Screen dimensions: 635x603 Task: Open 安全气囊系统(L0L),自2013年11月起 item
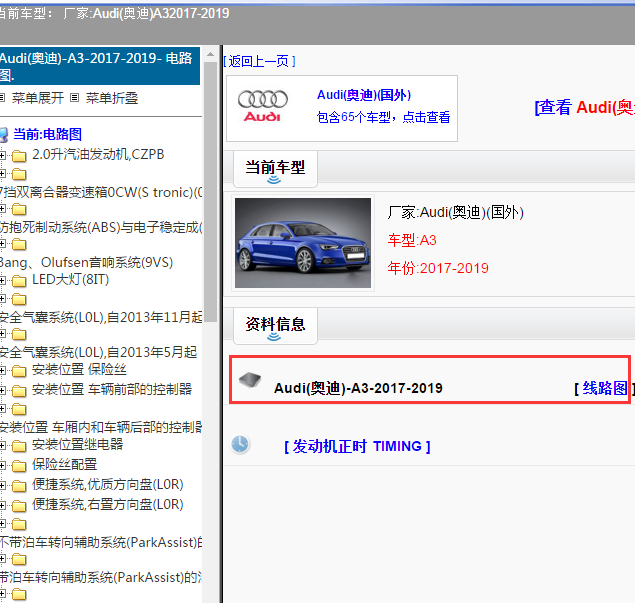coord(101,317)
